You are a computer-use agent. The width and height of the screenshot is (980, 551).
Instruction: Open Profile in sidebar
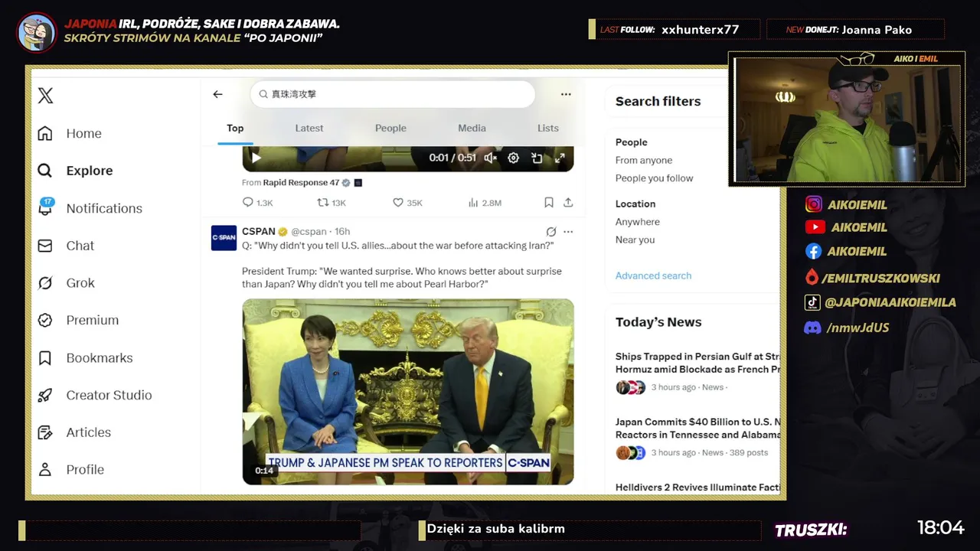point(70,470)
